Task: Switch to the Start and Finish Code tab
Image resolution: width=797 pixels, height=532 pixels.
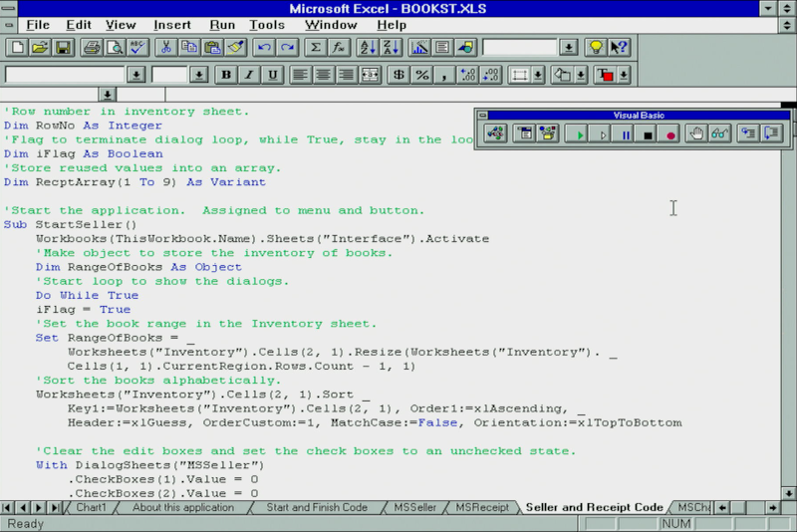Action: (316, 507)
